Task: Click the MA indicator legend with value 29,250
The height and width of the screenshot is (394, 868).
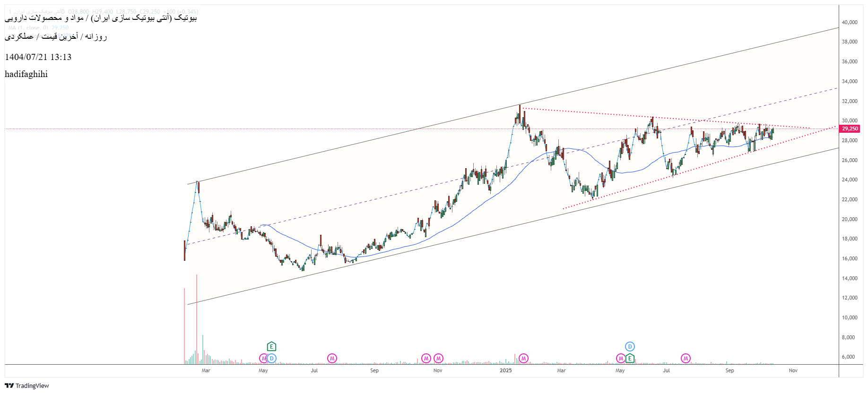Action: [x=39, y=28]
